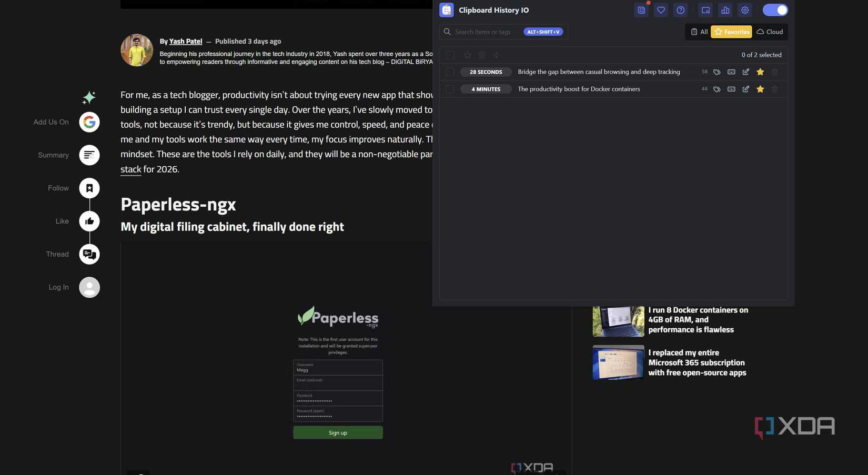Unfavorite the 'Bridge the gap' entry star
The width and height of the screenshot is (868, 475).
tap(760, 72)
